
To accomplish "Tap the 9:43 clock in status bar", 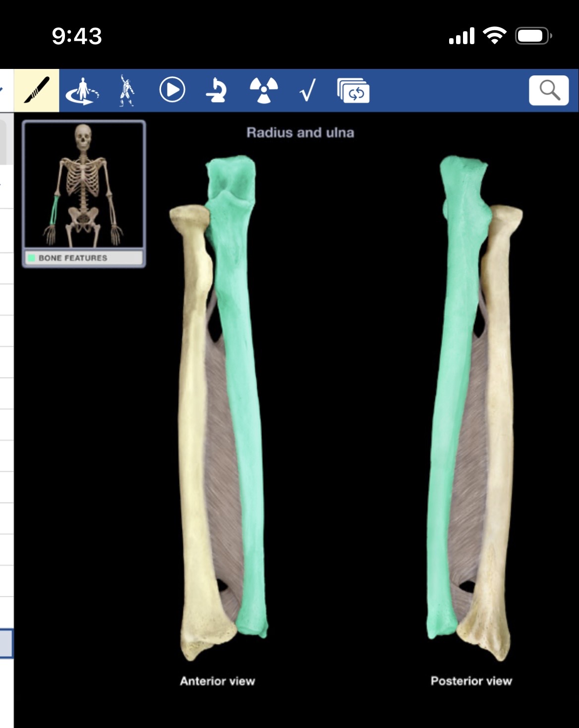I will coord(77,36).
